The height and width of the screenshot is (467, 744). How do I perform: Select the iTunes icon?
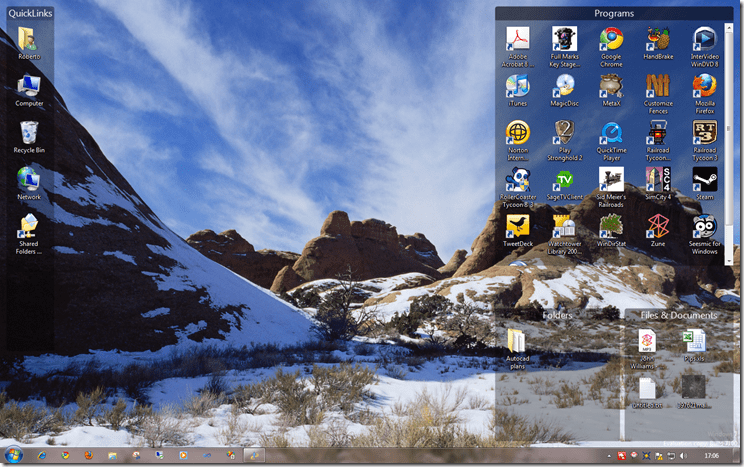click(x=517, y=86)
